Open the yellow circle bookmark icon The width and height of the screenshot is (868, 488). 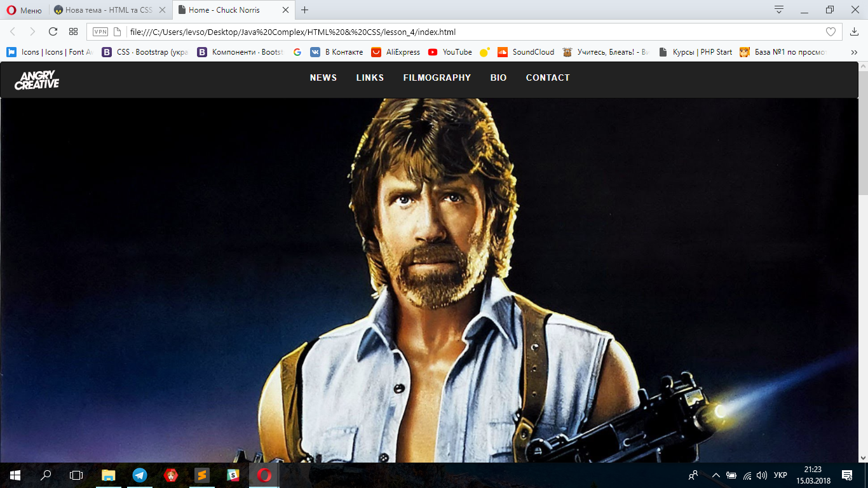tap(485, 52)
